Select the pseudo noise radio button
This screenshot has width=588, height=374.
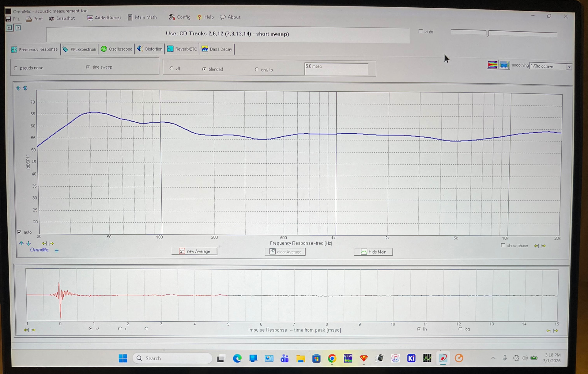coord(16,68)
